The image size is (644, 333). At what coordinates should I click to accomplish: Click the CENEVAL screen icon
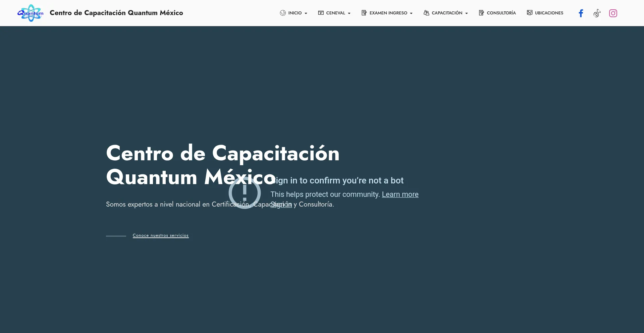coord(321,13)
